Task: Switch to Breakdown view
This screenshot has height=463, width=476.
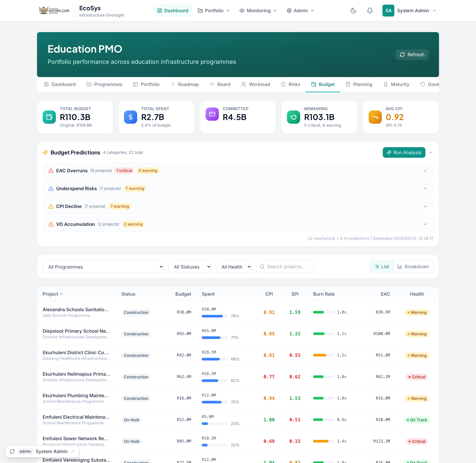Action: [x=413, y=267]
